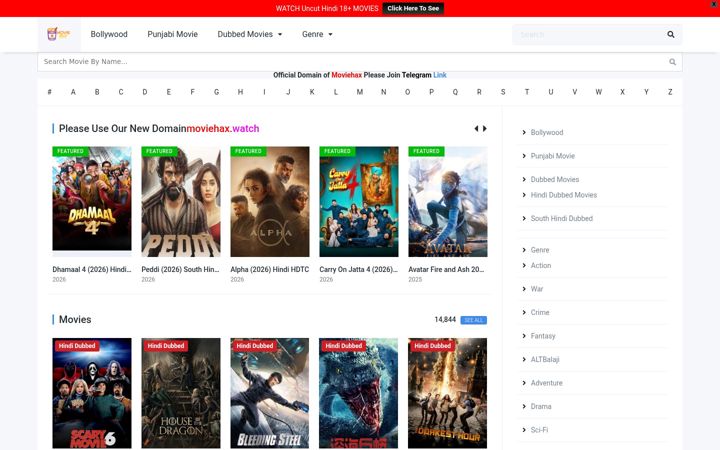Close the top red banner

pos(714,4)
